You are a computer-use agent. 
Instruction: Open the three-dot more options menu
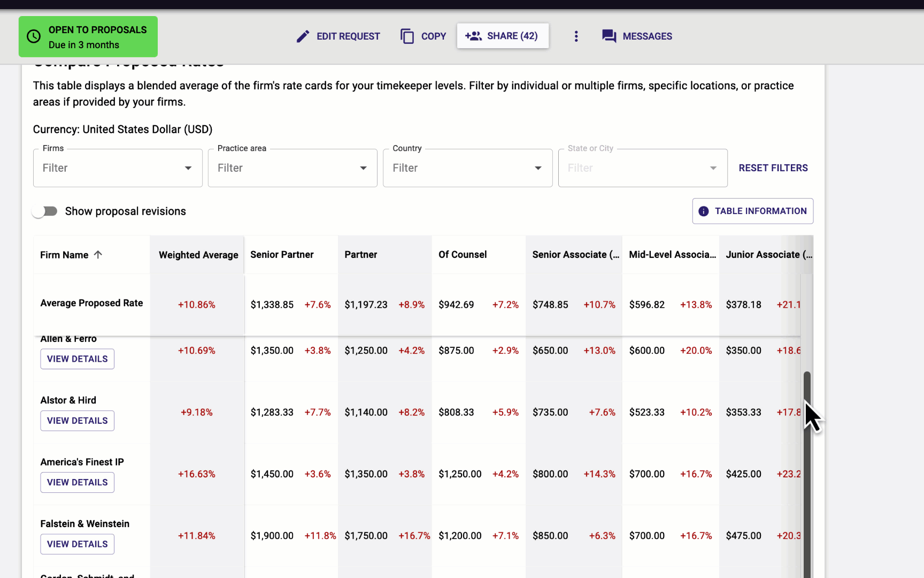click(576, 36)
